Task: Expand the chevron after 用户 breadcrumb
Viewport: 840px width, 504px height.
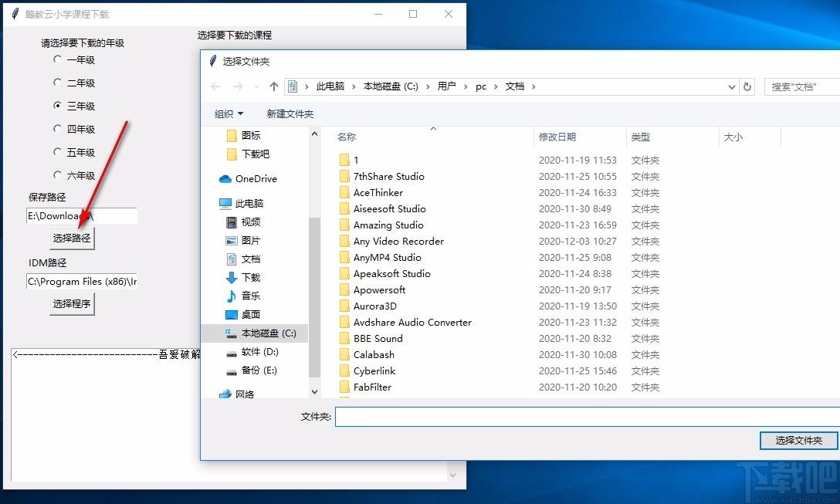Action: pos(466,86)
